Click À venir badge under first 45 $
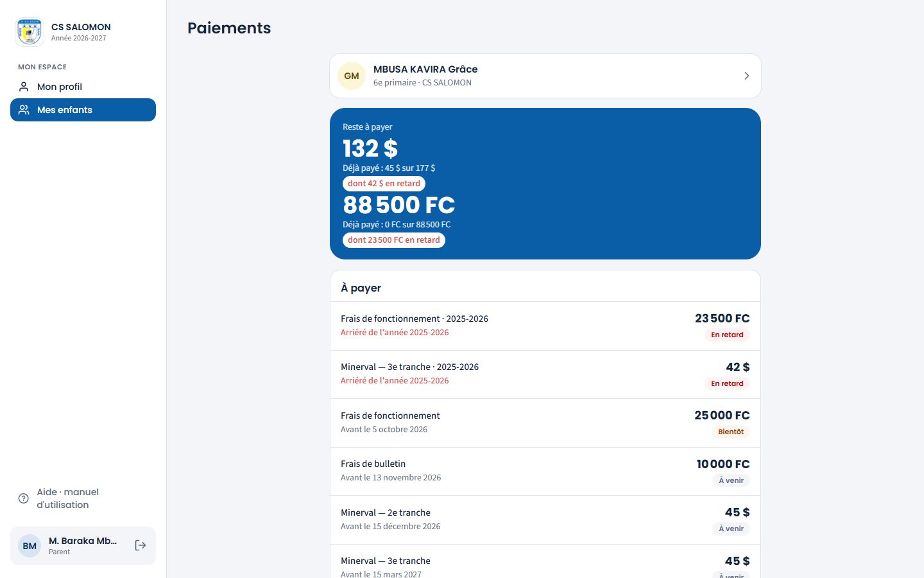Image resolution: width=924 pixels, height=578 pixels. point(731,529)
